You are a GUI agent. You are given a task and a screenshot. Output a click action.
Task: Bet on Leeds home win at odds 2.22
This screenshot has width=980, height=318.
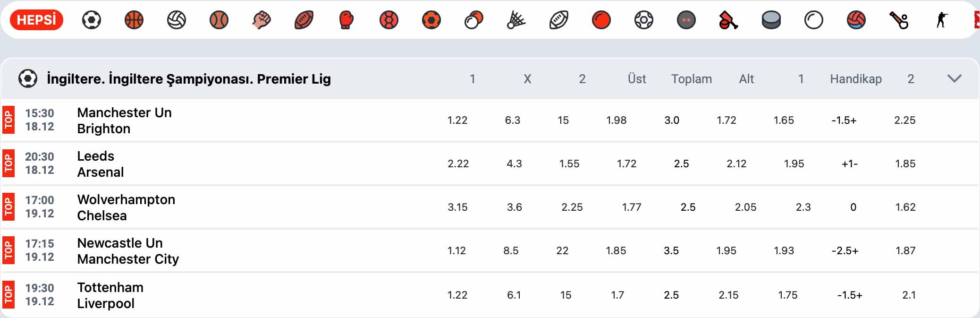click(x=458, y=163)
